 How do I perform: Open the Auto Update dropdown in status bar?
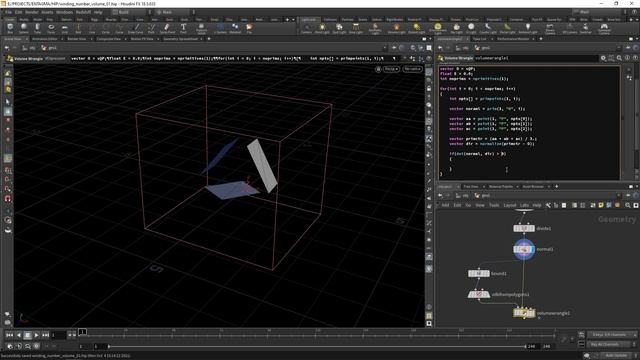click(x=617, y=356)
